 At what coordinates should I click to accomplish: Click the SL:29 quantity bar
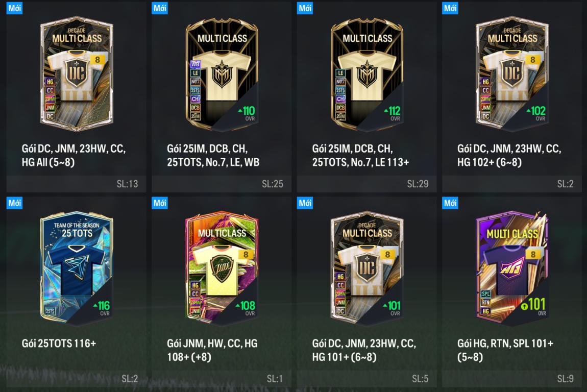pyautogui.click(x=367, y=184)
